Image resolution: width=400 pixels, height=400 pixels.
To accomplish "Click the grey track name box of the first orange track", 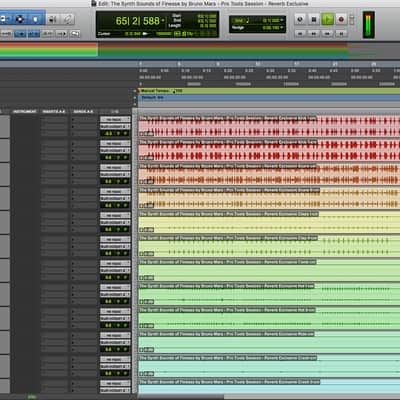I will click(x=5, y=174).
